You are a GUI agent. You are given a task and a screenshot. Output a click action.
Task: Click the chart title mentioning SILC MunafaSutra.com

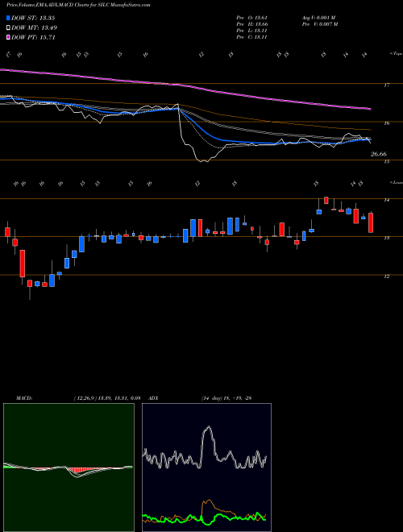pos(78,5)
